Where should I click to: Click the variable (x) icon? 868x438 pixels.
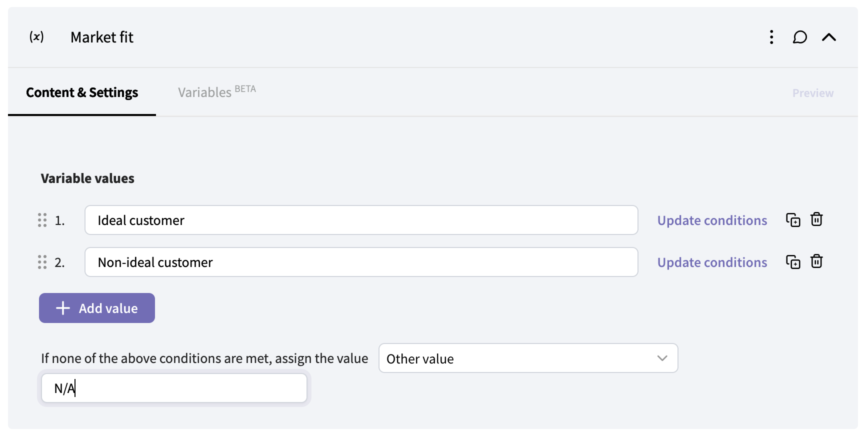click(36, 37)
